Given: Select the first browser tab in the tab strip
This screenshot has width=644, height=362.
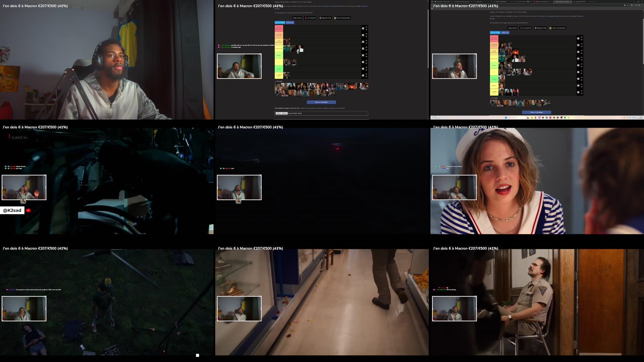Looking at the screenshot, I should pyautogui.click(x=442, y=2).
